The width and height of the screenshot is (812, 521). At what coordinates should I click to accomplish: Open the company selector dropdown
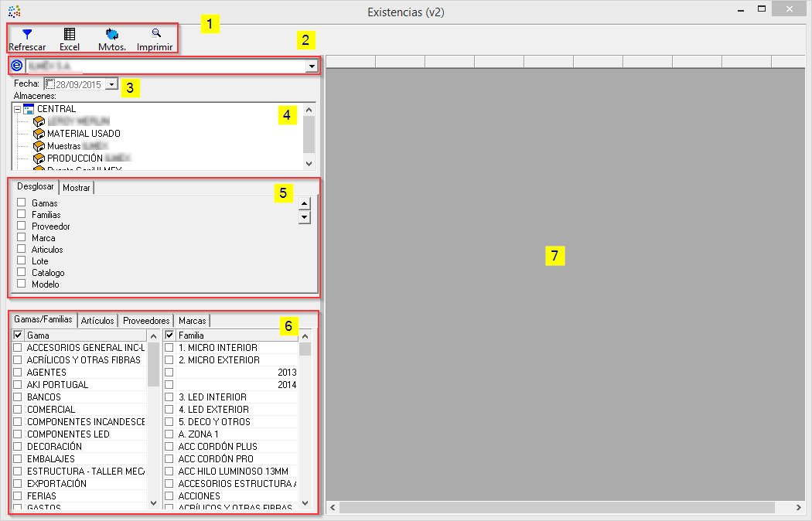311,66
